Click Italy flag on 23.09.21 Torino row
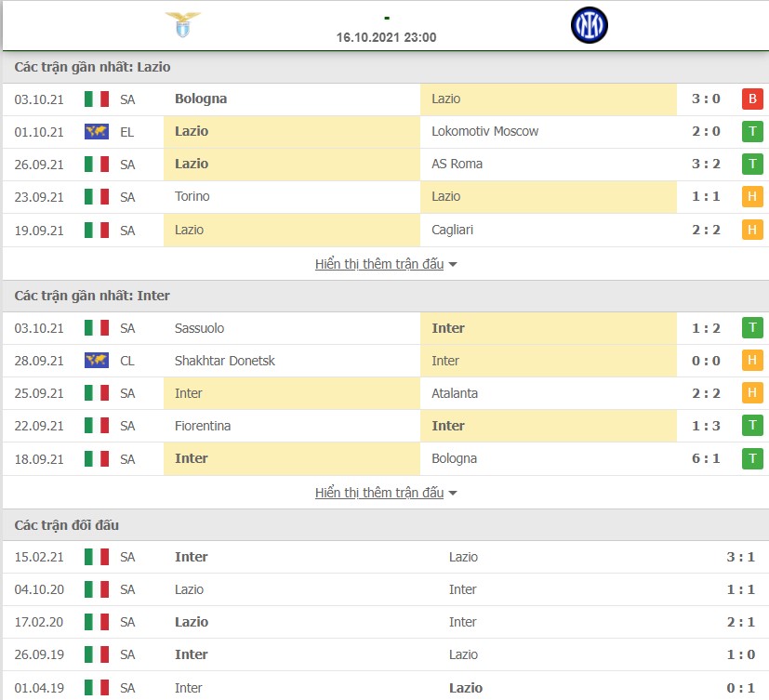 (x=97, y=196)
